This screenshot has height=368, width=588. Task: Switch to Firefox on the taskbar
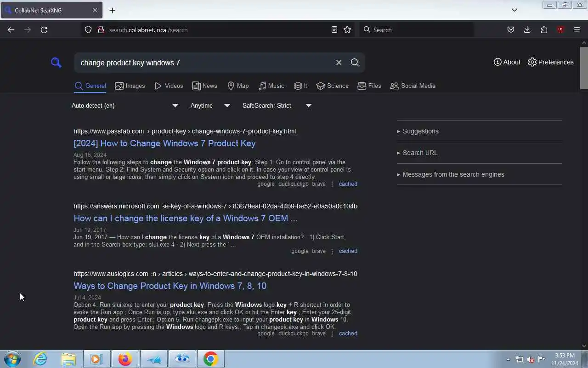coord(125,359)
